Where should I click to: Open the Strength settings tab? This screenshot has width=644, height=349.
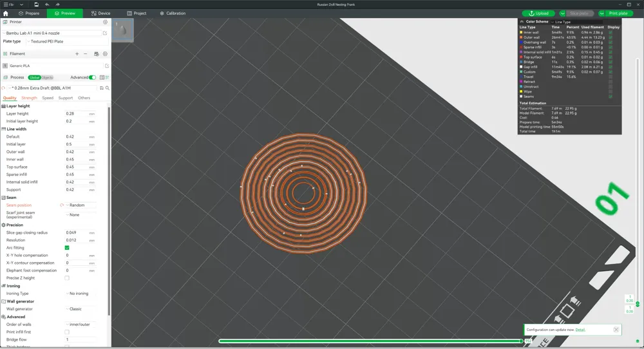tap(29, 98)
